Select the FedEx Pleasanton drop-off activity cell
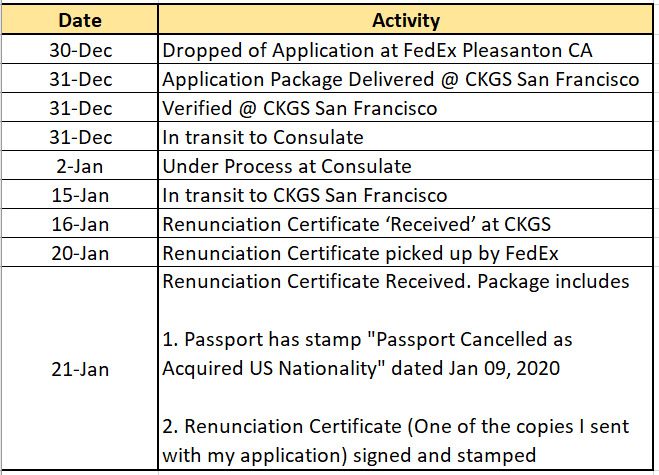The height and width of the screenshot is (475, 659). pos(406,50)
